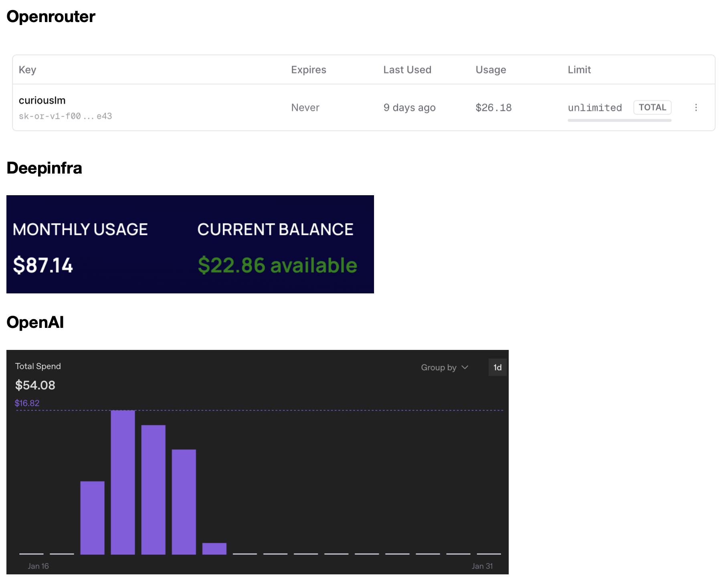
Task: Click the Deepinfra heading
Action: (x=44, y=168)
